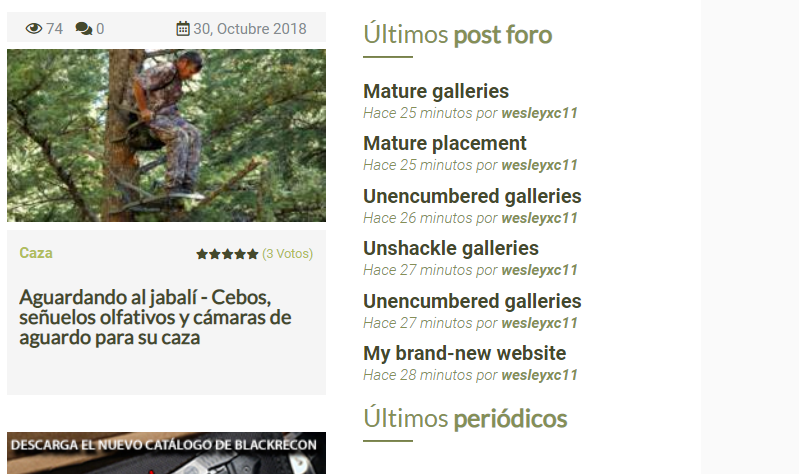
Task: Click the 30, Octubre 2018 date text
Action: [250, 29]
